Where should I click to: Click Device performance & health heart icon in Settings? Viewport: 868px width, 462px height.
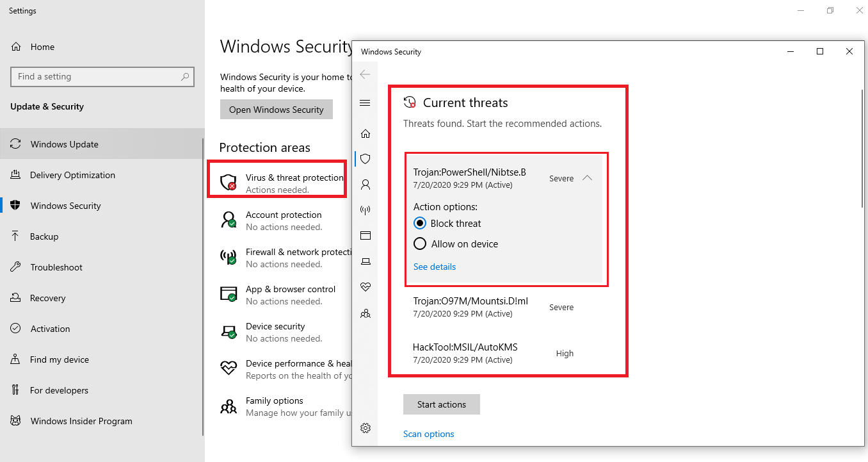coord(229,368)
